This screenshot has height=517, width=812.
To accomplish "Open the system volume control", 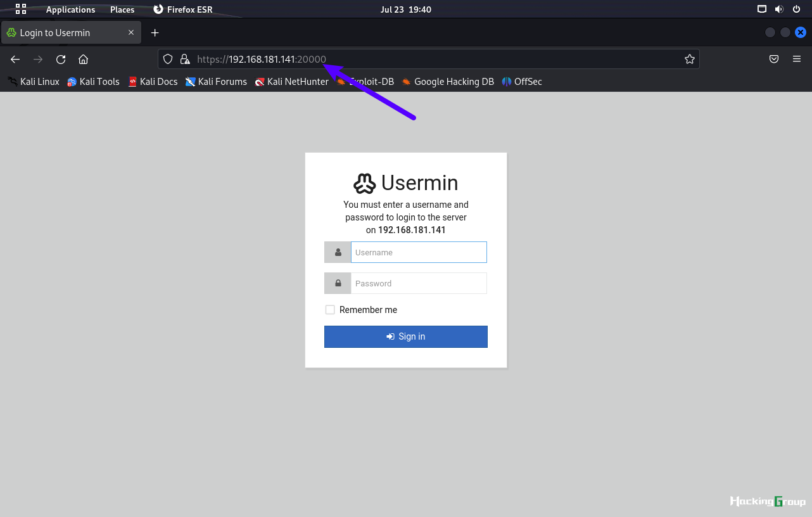I will (779, 10).
